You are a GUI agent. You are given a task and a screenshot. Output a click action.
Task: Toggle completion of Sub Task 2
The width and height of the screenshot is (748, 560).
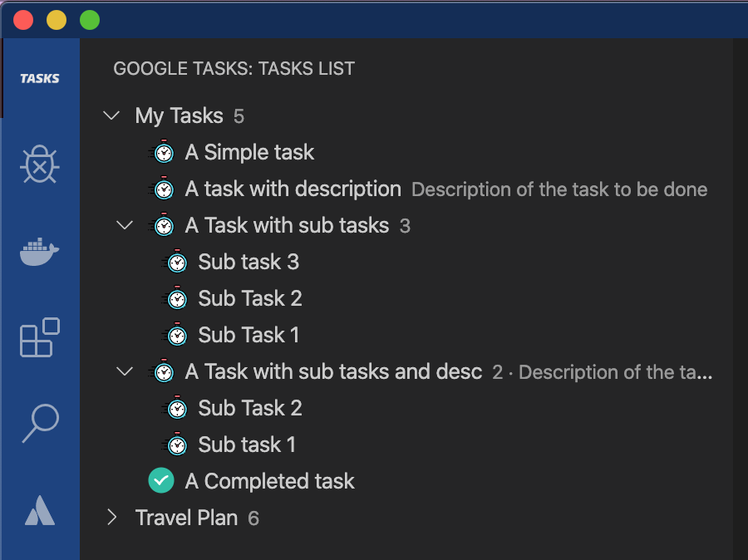[x=177, y=298]
